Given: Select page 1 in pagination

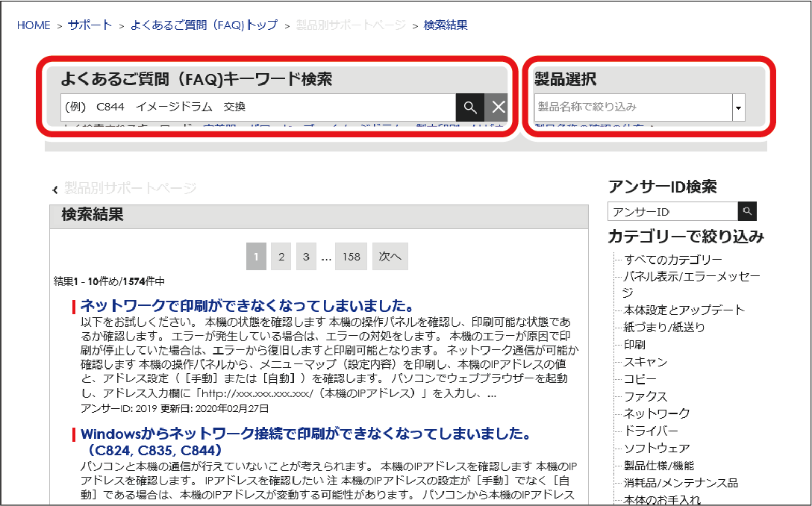Looking at the screenshot, I should 256,257.
